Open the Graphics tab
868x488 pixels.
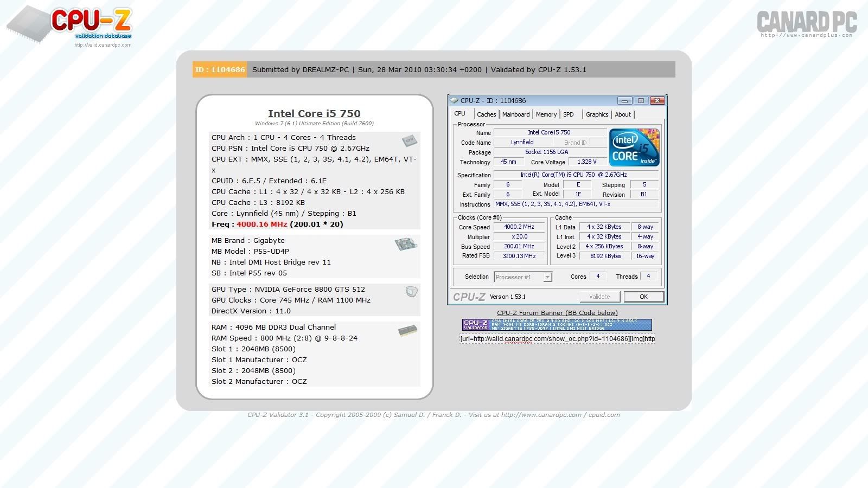pyautogui.click(x=597, y=114)
